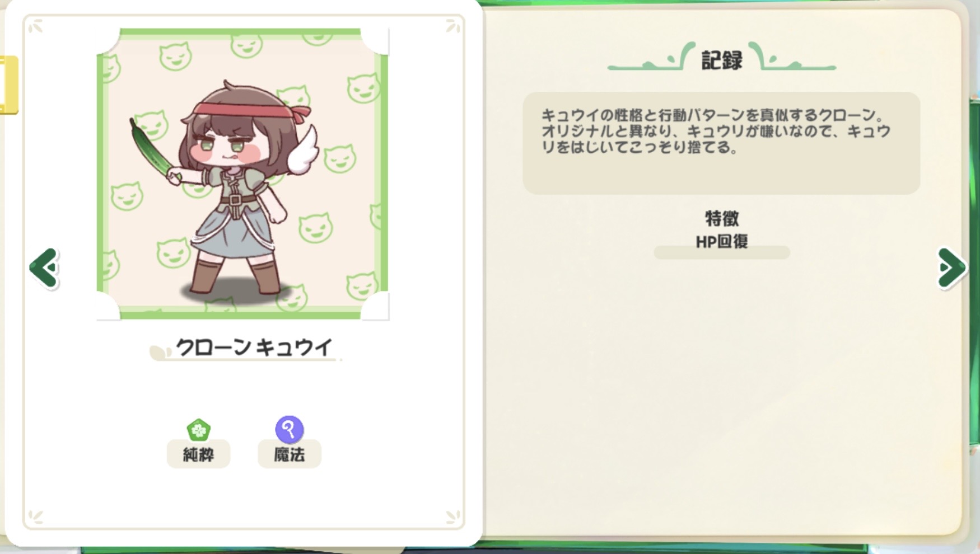This screenshot has width=980, height=554.
Task: Select the 純粋 attribute label
Action: pos(198,454)
